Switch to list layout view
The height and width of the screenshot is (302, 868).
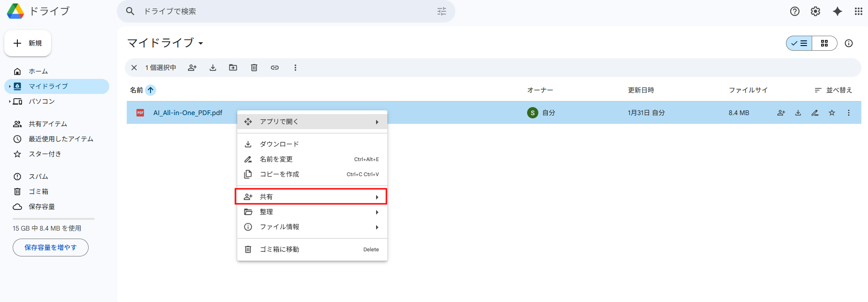(800, 43)
